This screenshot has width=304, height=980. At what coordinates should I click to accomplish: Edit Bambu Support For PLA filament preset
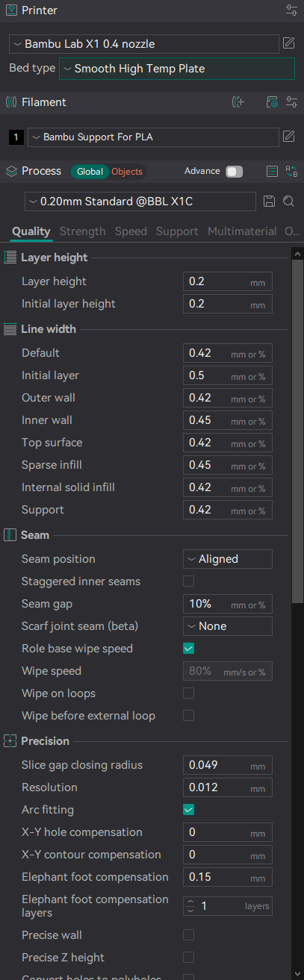(288, 137)
